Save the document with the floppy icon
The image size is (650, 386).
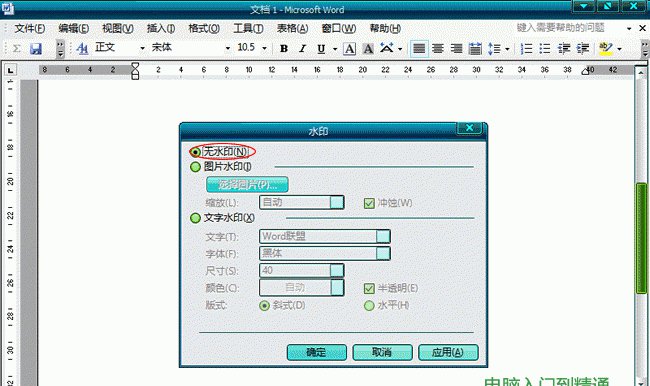point(36,49)
